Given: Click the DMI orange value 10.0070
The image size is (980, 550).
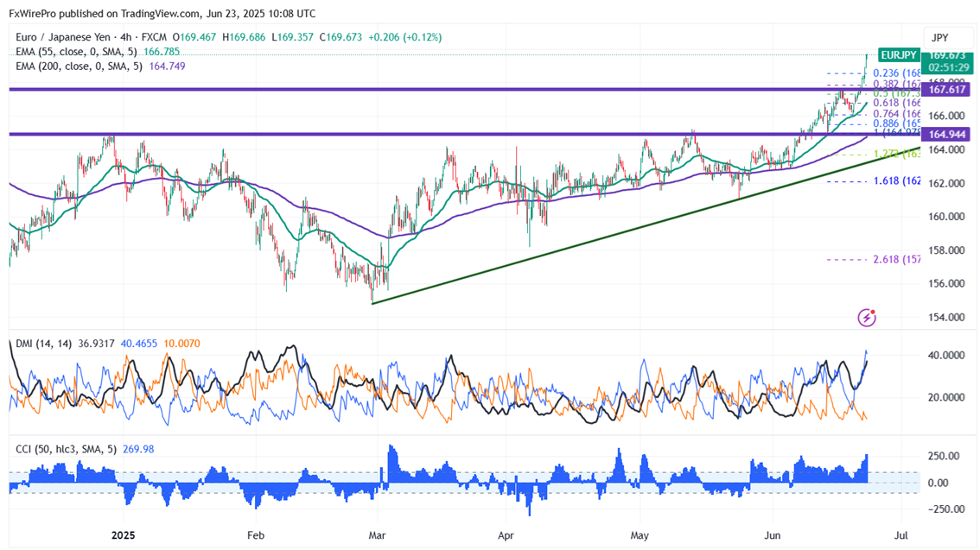Looking at the screenshot, I should pos(181,344).
